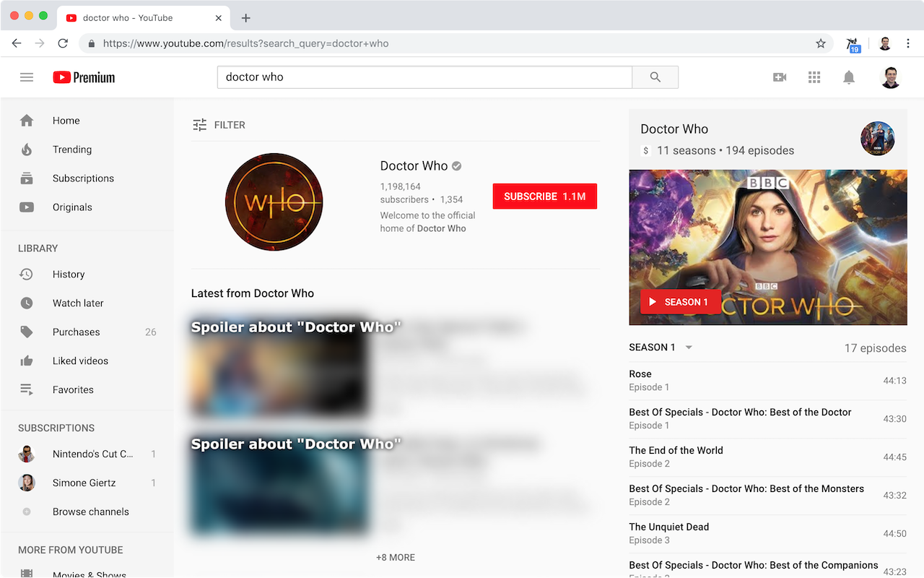Open Subscriptions in sidebar
Screen dimensions: 924x578
[x=87, y=178]
